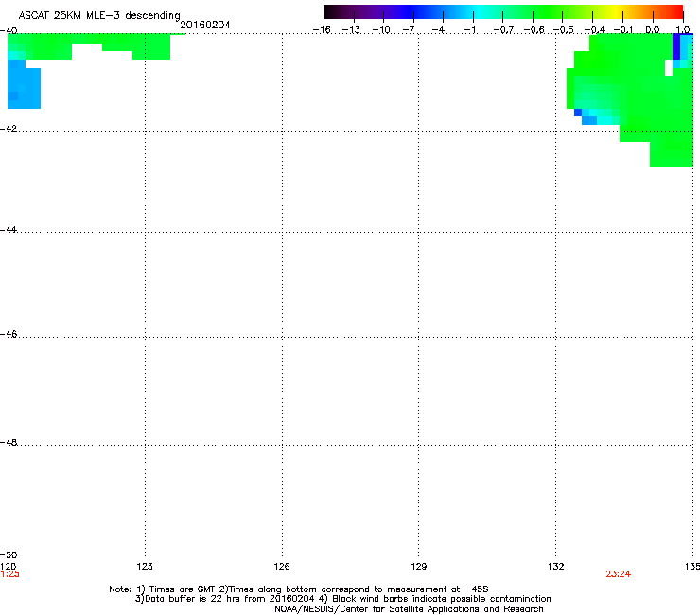Image resolution: width=700 pixels, height=615 pixels.
Task: Click the red time label 1:25
Action: click(x=9, y=574)
